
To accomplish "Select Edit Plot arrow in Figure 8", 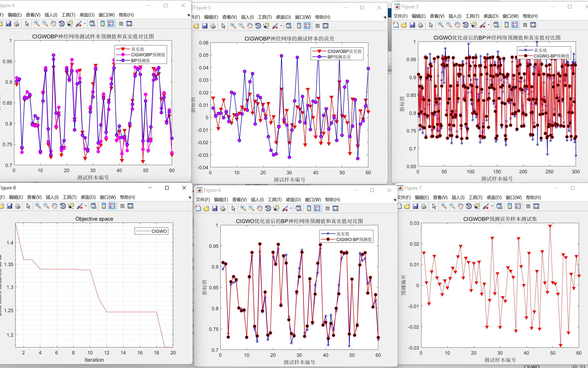I will (x=28, y=206).
